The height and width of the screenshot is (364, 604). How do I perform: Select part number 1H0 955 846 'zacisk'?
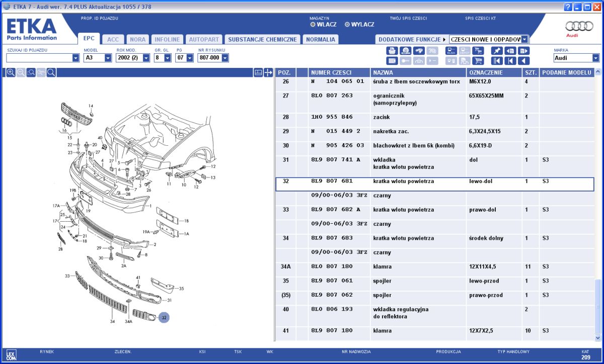pyautogui.click(x=332, y=117)
